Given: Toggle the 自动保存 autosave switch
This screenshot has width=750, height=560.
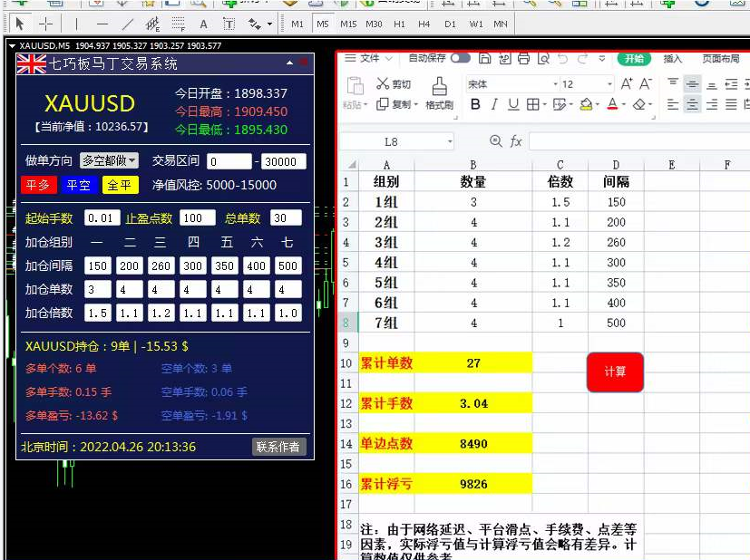Looking at the screenshot, I should (x=459, y=58).
